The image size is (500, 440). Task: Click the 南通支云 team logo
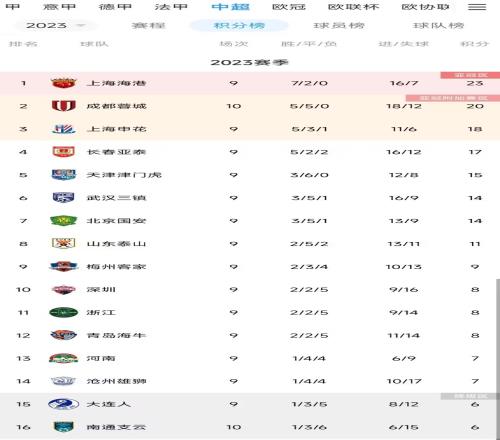click(63, 427)
